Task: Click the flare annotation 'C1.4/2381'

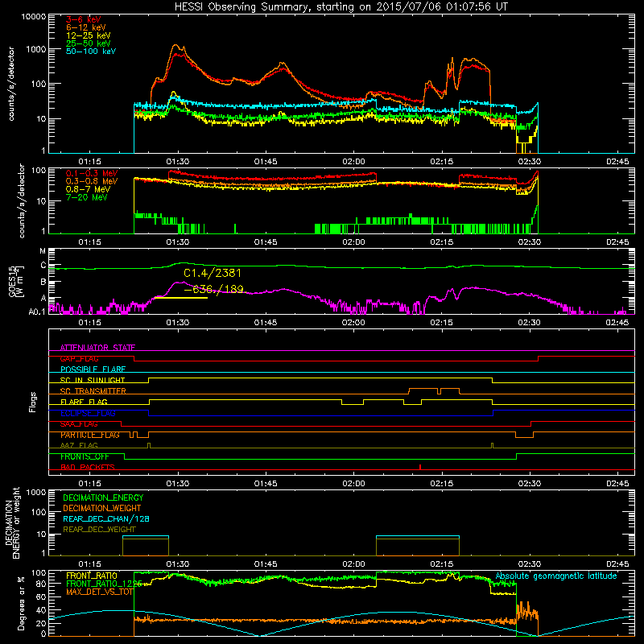Action: click(x=213, y=273)
